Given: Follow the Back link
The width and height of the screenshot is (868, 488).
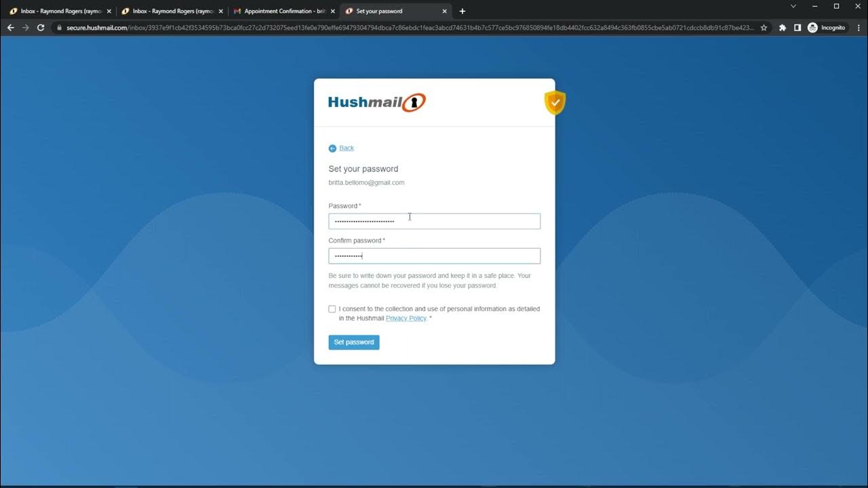Looking at the screenshot, I should coord(347,148).
